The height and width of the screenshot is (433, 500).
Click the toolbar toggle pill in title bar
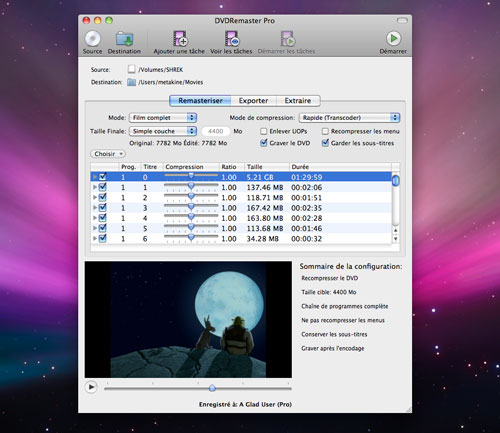[402, 21]
